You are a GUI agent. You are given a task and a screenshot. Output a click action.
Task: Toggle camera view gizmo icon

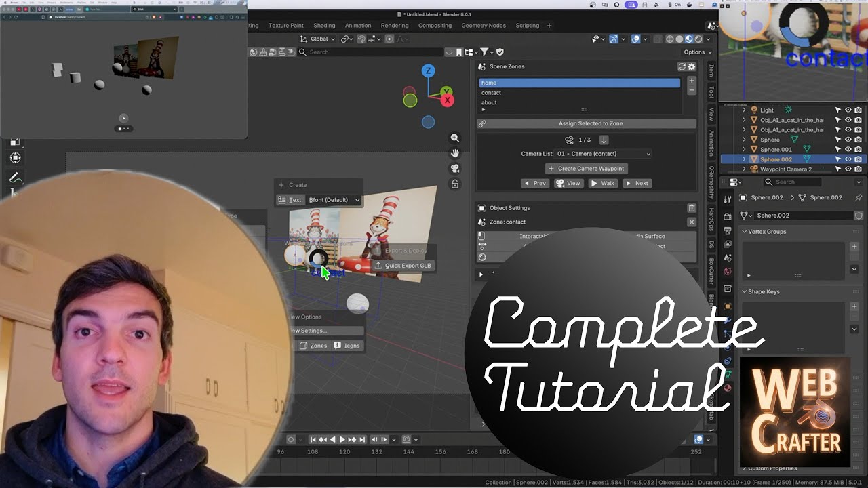tap(455, 169)
